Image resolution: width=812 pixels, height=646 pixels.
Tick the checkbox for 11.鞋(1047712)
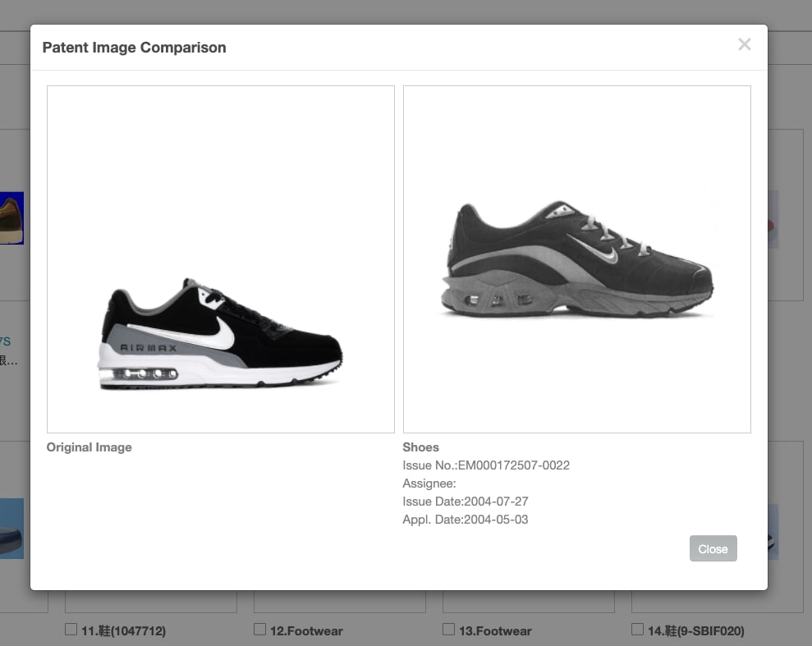(x=71, y=630)
